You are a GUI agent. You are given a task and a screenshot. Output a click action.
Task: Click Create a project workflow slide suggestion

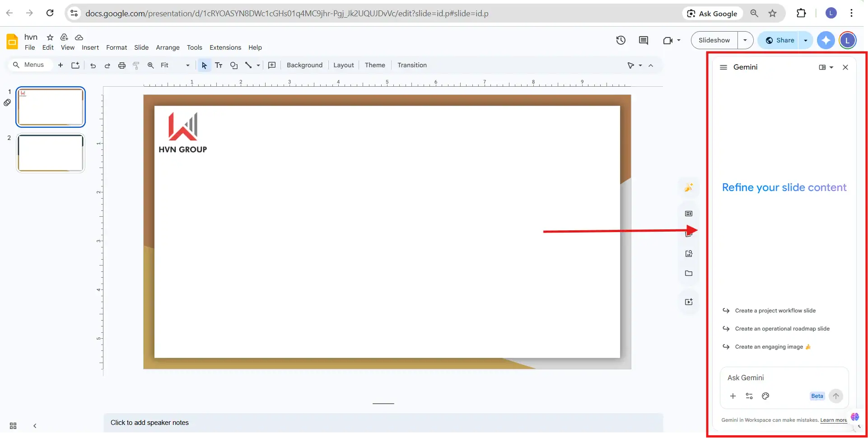point(775,311)
